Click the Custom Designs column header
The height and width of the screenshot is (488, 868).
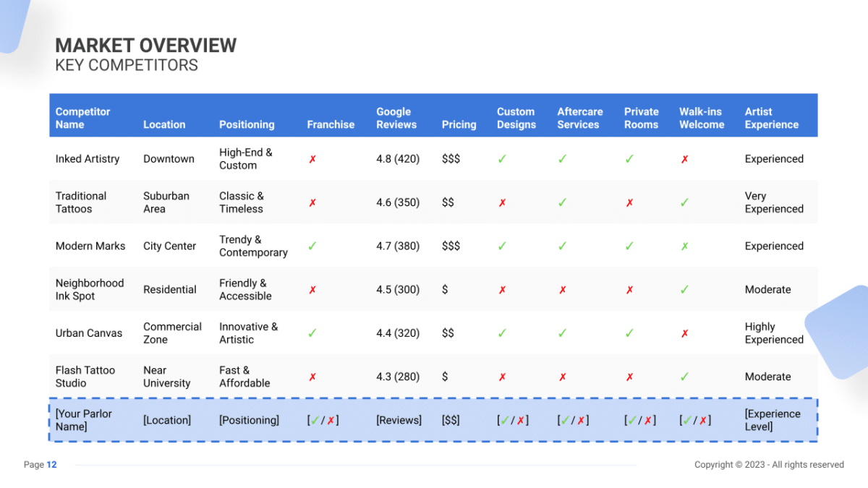(516, 118)
